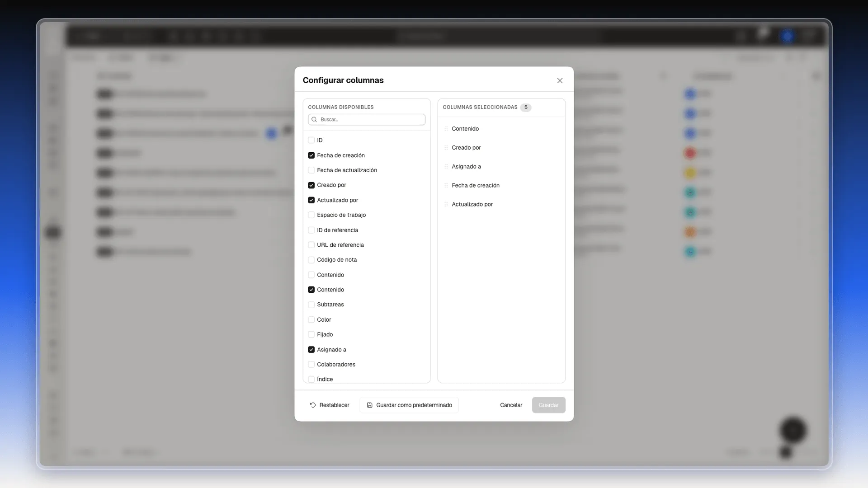Select Creado por in selected columns list
This screenshot has width=868, height=488.
[501, 148]
